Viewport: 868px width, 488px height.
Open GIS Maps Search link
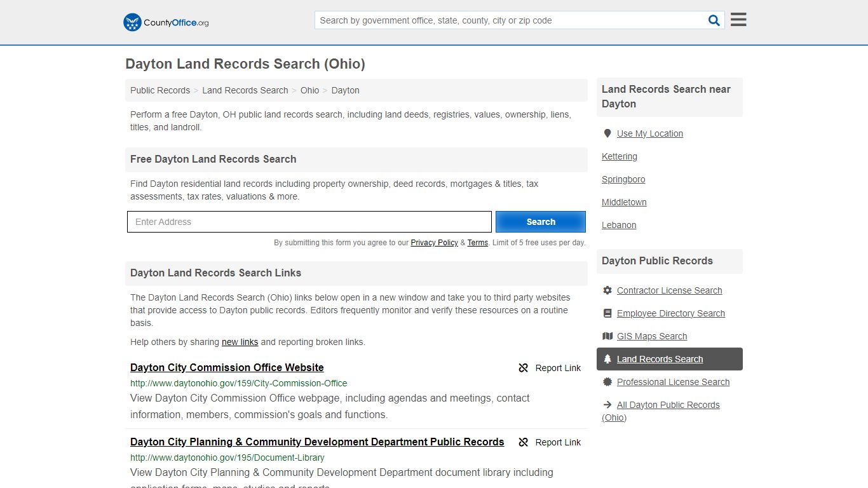(652, 336)
